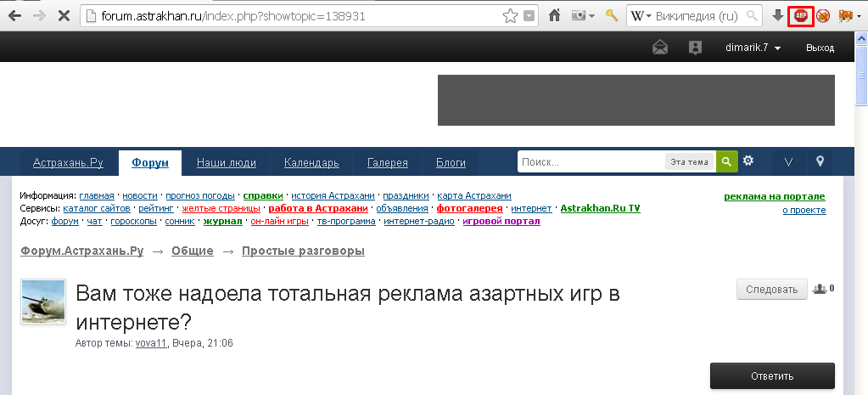This screenshot has height=395, width=868.
Task: Select the Форум tab
Action: [x=150, y=163]
